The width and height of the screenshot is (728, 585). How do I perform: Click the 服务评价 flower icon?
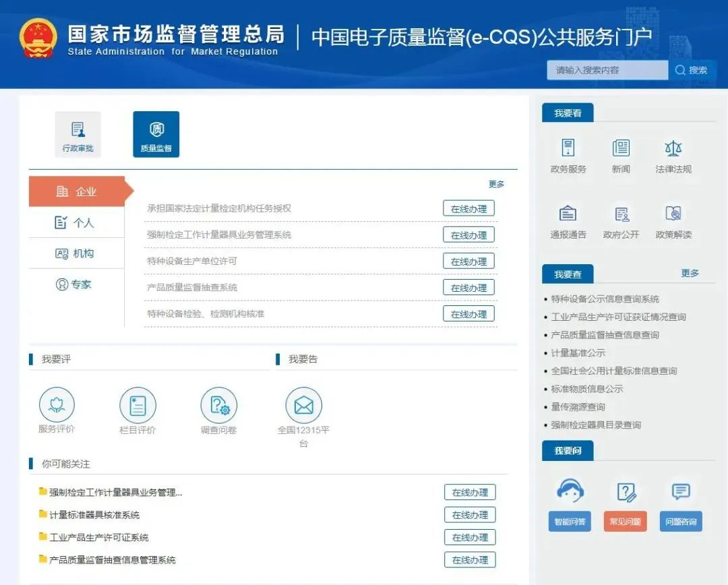click(57, 404)
